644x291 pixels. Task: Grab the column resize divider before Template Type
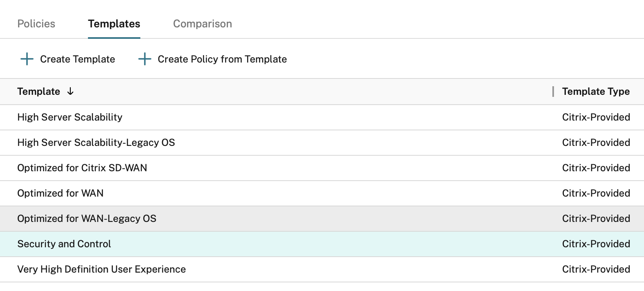[553, 92]
